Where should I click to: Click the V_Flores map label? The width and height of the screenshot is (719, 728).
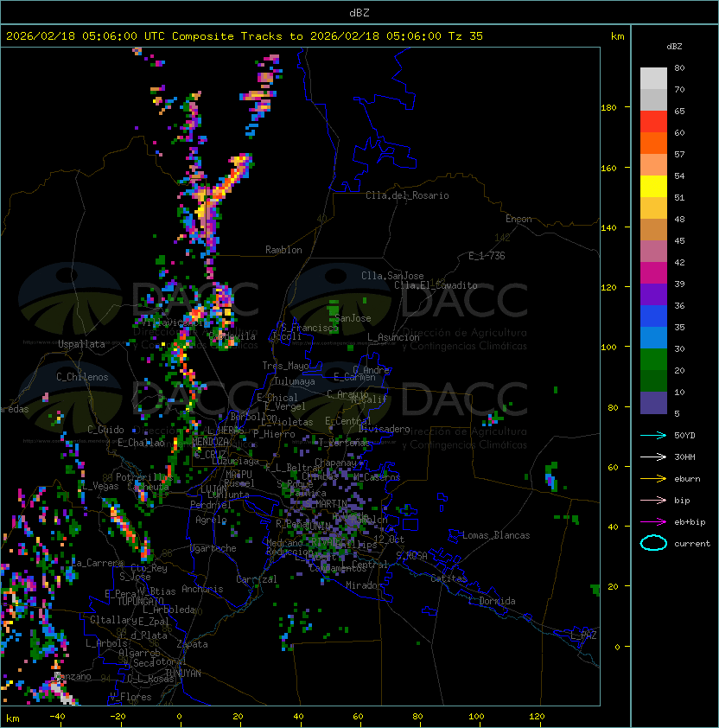tap(130, 697)
